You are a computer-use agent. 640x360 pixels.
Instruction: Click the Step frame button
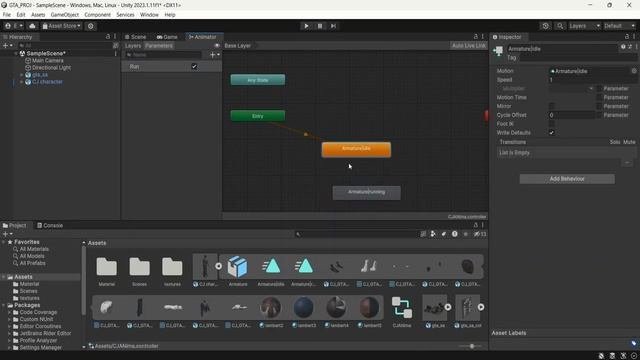point(333,26)
